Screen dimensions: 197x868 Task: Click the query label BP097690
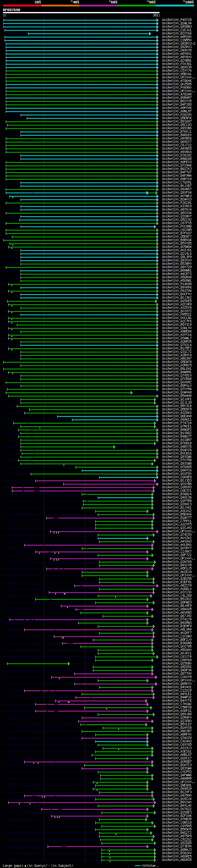point(11,10)
